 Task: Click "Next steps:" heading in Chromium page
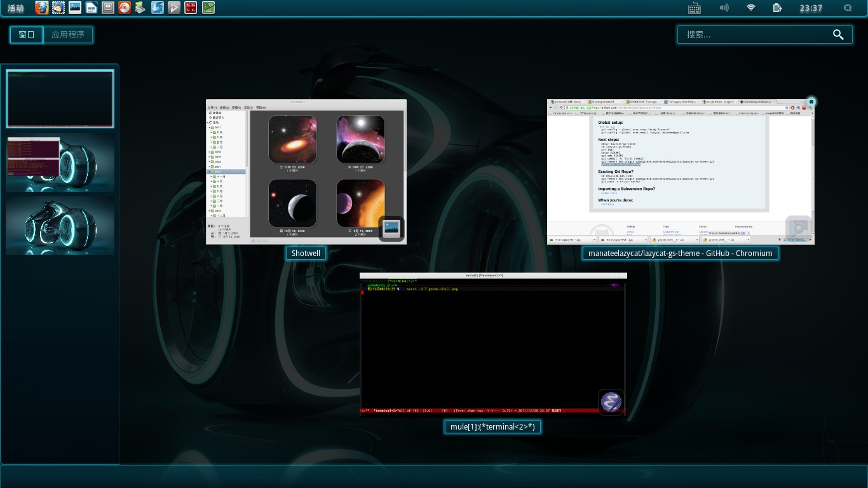click(x=609, y=140)
